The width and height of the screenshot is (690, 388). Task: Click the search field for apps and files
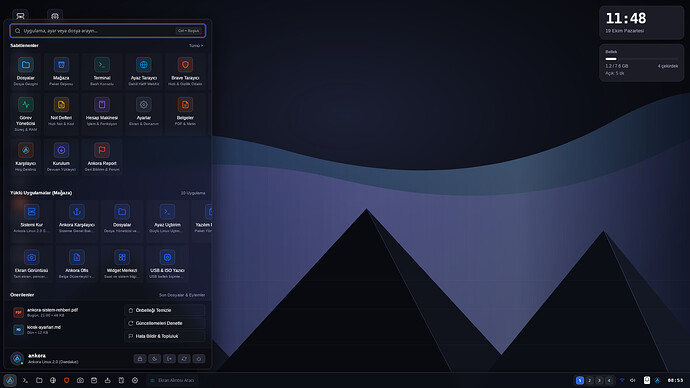(x=107, y=31)
